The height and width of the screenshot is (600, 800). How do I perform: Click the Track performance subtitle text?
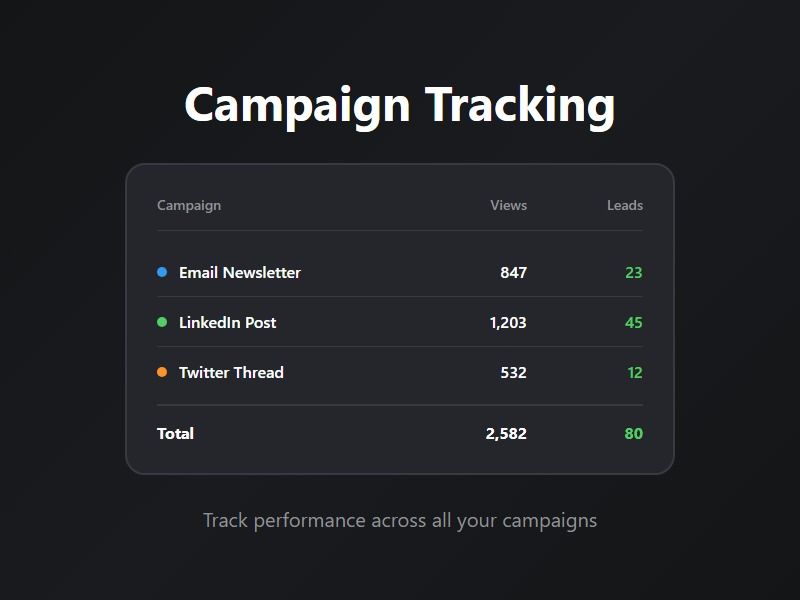[400, 520]
